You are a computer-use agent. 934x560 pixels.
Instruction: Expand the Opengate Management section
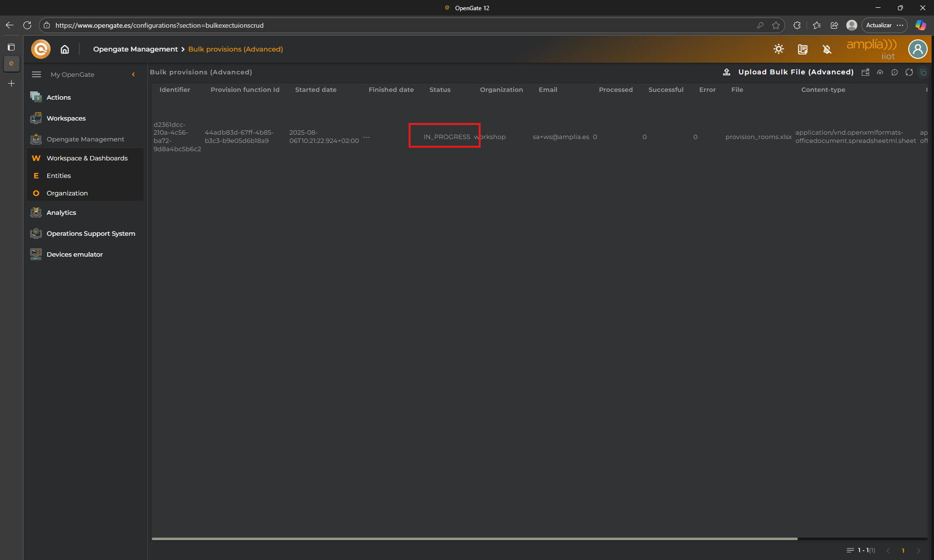click(x=85, y=139)
